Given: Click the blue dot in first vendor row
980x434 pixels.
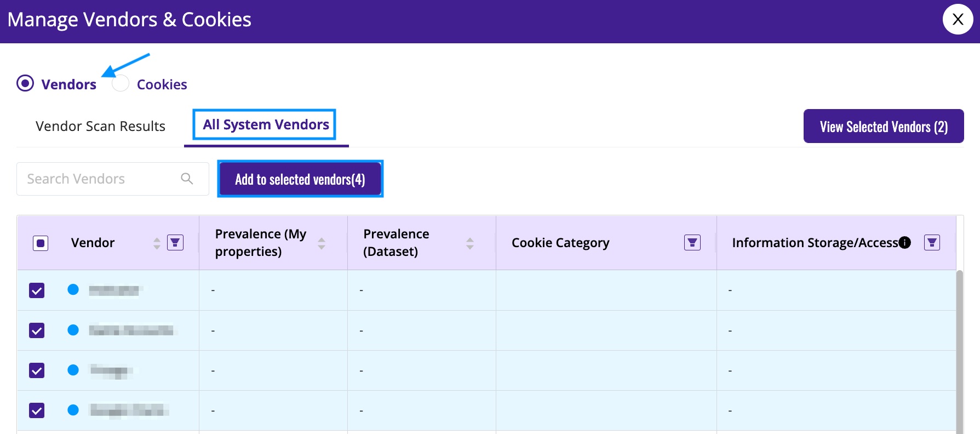Looking at the screenshot, I should tap(73, 289).
